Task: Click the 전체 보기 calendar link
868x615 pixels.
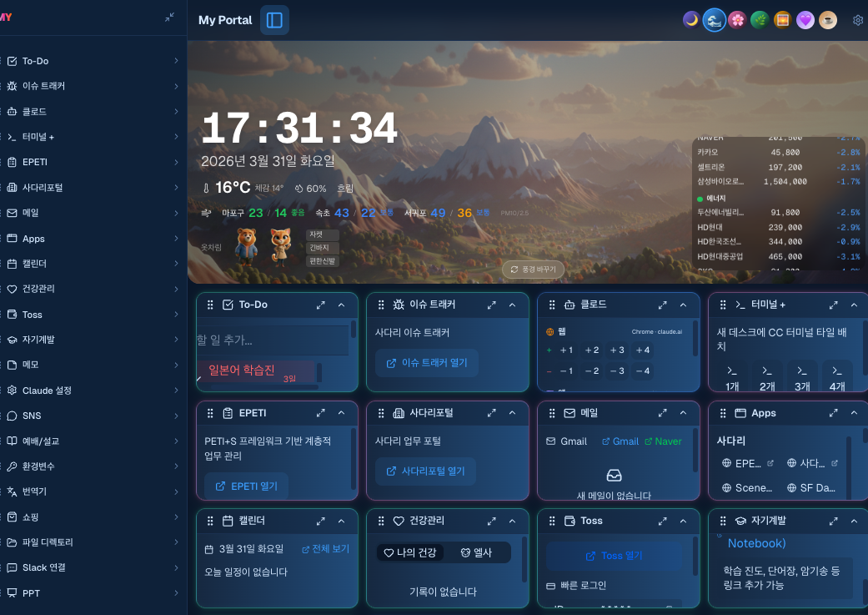Action: (325, 549)
